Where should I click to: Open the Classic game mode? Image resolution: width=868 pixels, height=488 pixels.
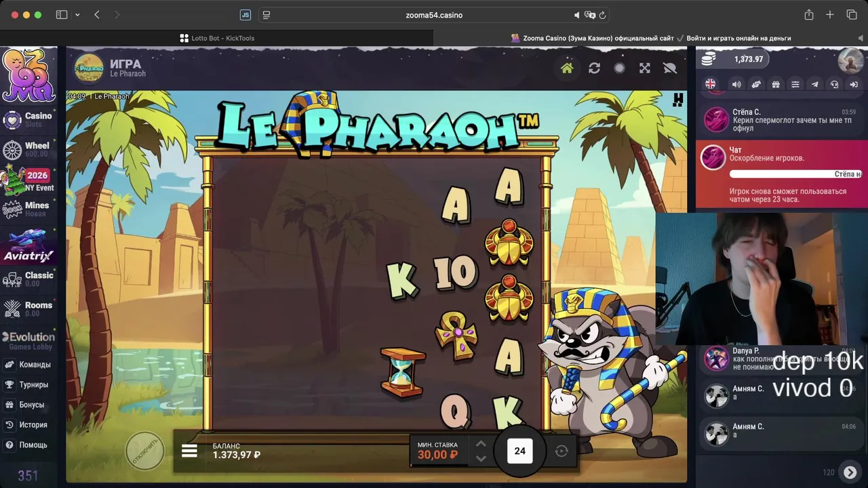point(28,279)
